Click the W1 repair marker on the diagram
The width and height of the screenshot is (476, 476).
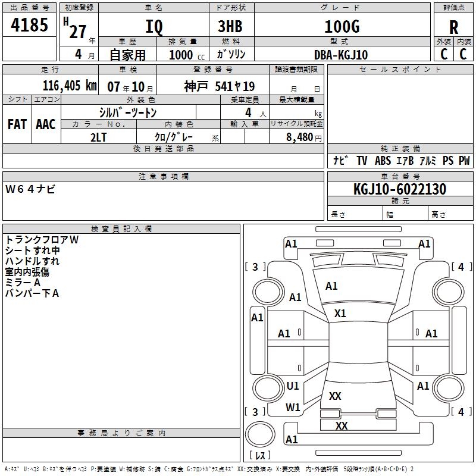click(293, 408)
